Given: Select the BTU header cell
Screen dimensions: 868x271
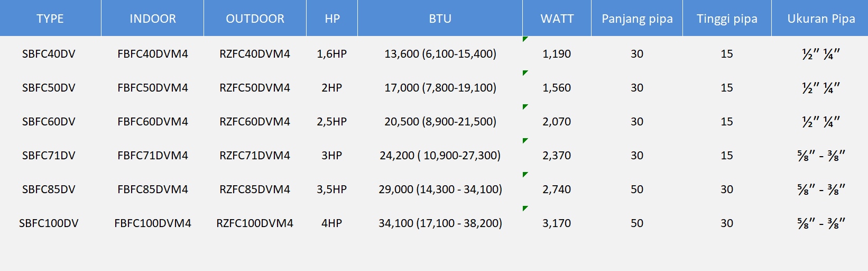Looking at the screenshot, I should (440, 19).
